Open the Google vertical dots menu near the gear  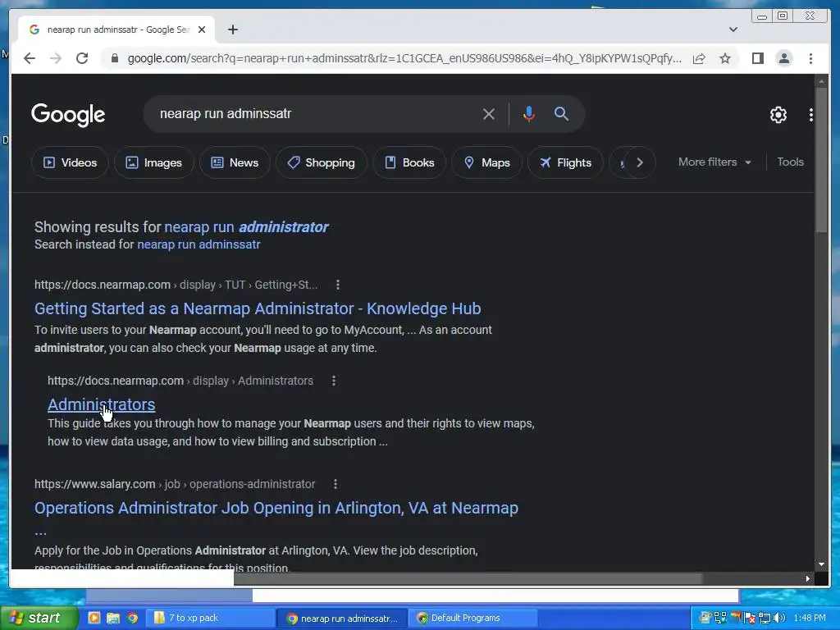coord(811,115)
